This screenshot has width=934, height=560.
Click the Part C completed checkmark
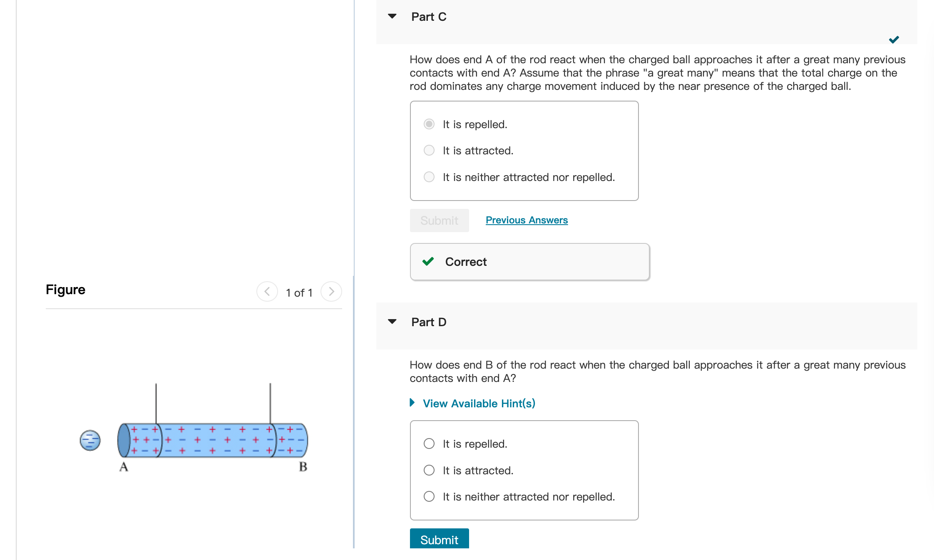click(894, 40)
